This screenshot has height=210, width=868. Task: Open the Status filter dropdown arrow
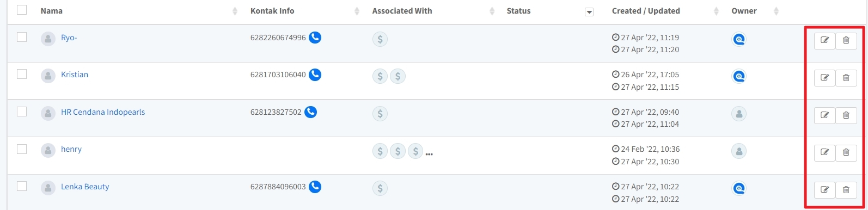[589, 12]
